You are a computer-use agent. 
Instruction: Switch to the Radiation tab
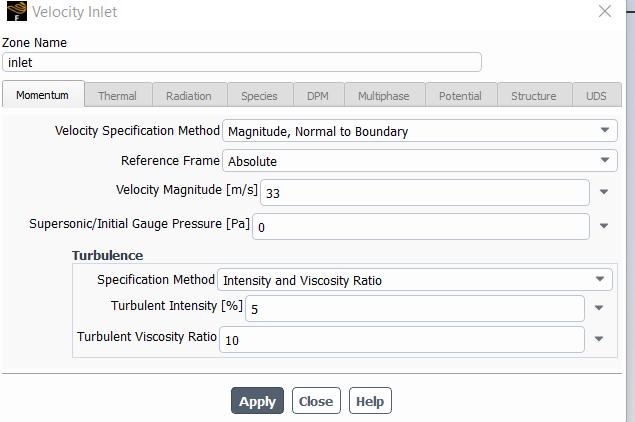pos(188,96)
